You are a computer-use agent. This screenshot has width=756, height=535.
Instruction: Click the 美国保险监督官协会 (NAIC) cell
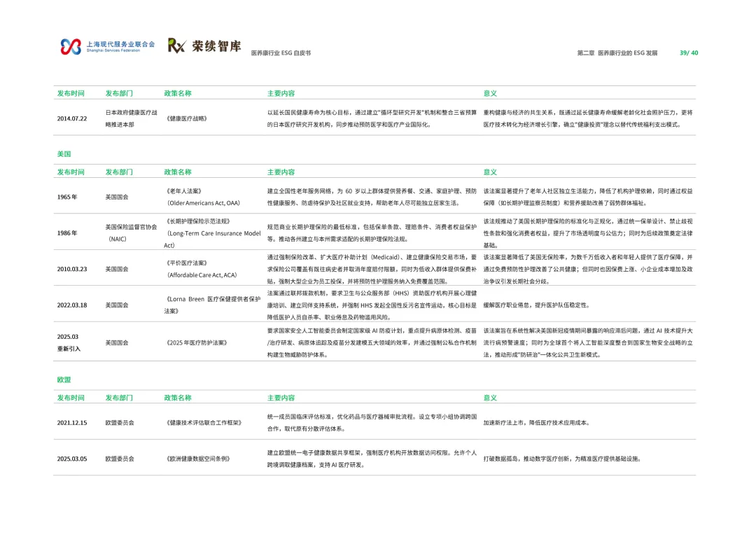click(x=131, y=233)
